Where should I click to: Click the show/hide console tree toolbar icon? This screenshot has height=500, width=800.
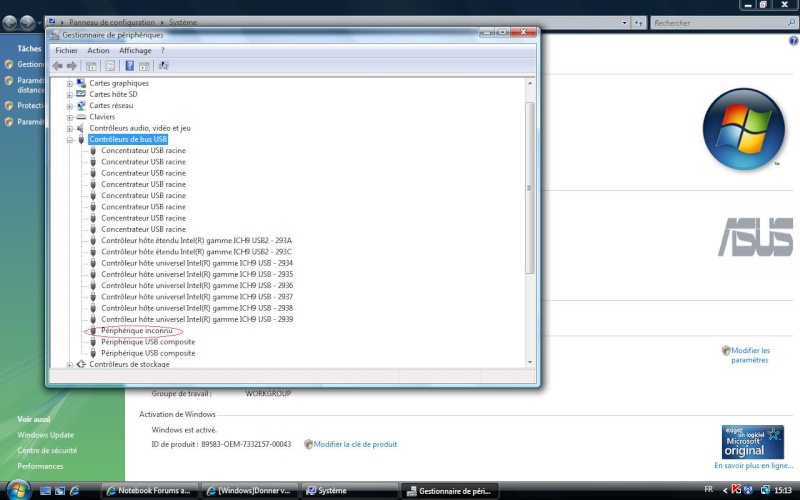(91, 66)
